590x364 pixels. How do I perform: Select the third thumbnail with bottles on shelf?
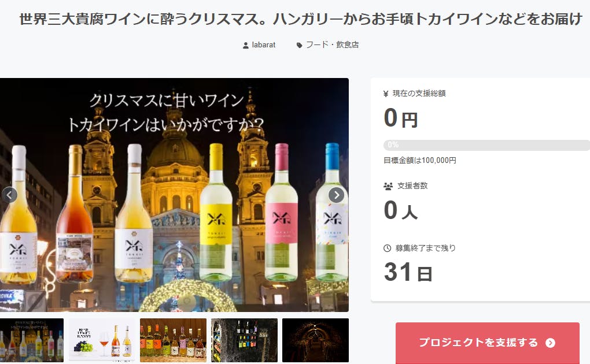coord(173,340)
